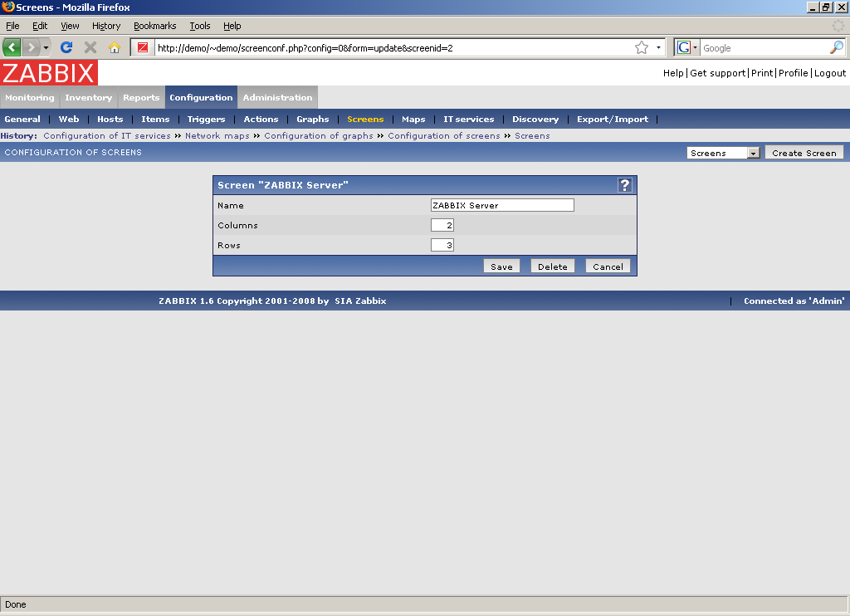
Task: Open the browser Help menu
Action: coord(232,26)
